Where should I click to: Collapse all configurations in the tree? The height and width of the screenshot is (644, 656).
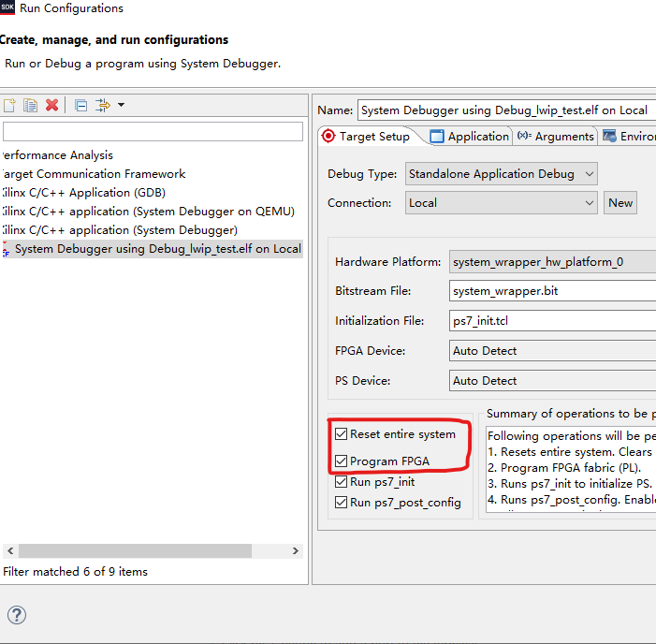80,106
